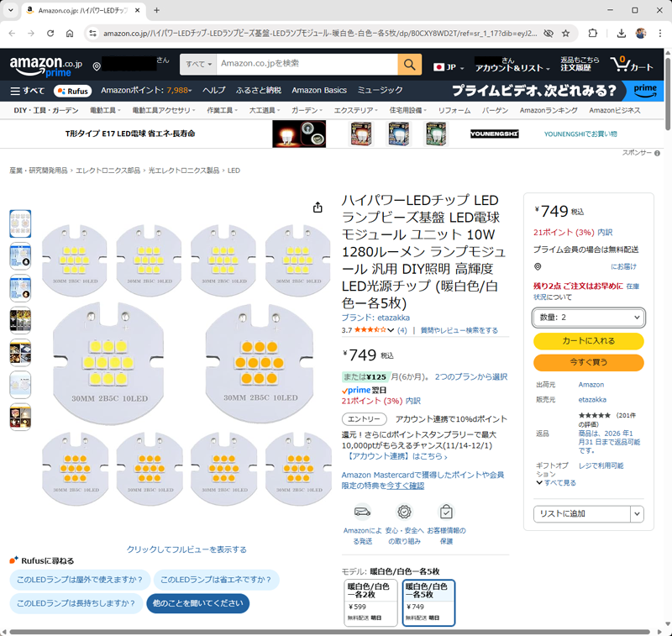672x636 pixels.
Task: Click the orange search magnifier button
Action: pyautogui.click(x=409, y=65)
